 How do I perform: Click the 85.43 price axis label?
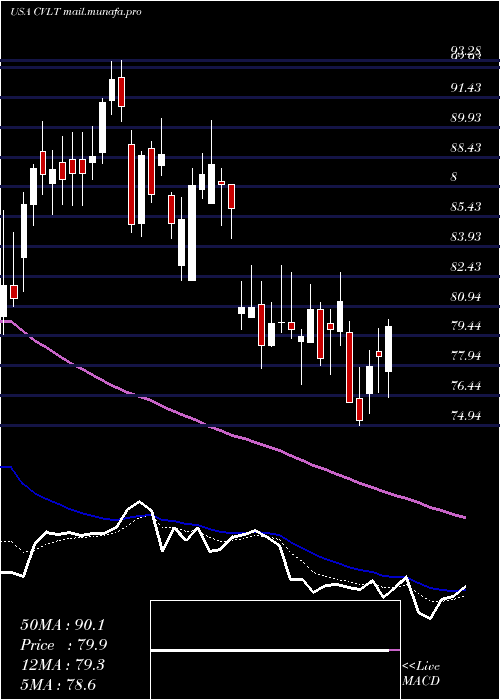(466, 207)
